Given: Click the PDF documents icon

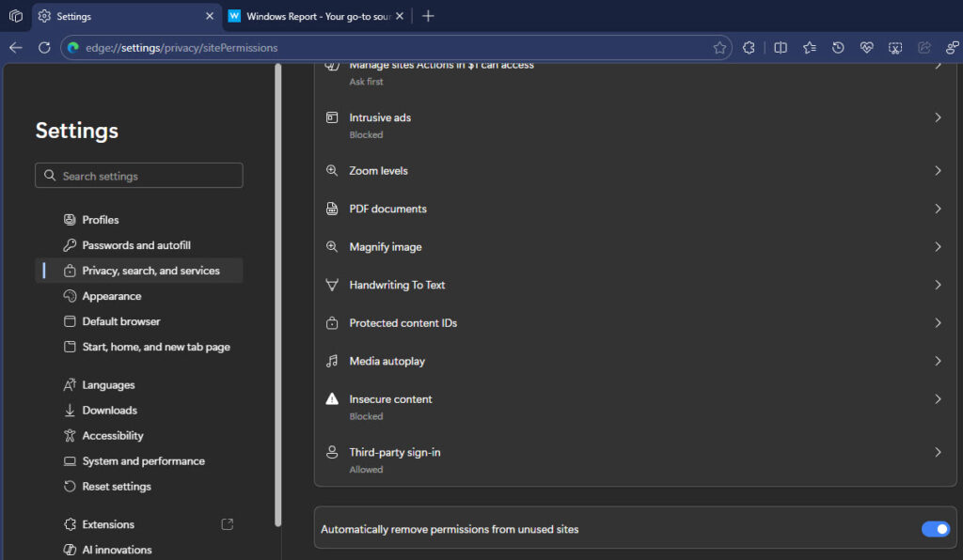Looking at the screenshot, I should click(332, 209).
